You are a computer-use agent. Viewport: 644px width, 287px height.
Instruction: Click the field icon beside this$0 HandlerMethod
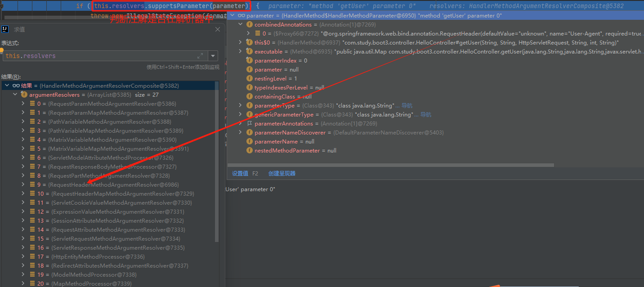250,42
